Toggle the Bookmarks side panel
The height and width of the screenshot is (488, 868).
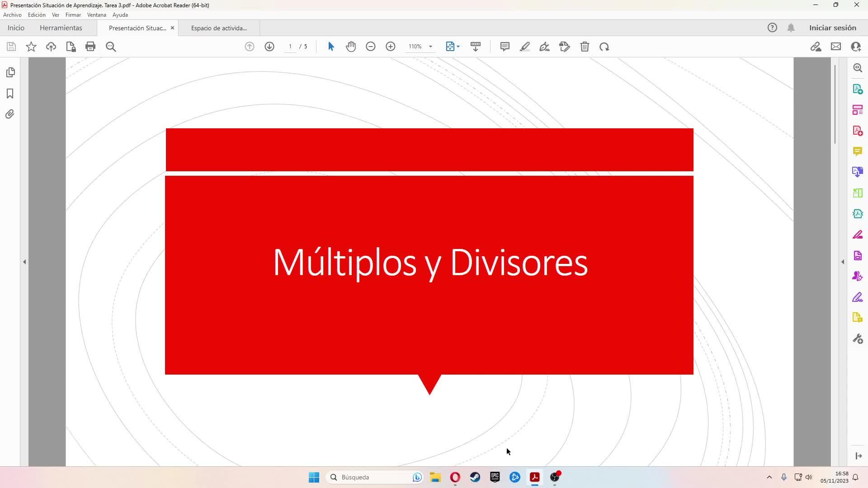click(10, 94)
